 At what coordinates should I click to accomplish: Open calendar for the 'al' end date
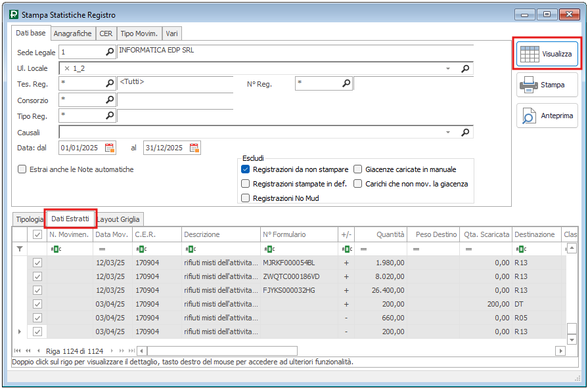(x=194, y=148)
